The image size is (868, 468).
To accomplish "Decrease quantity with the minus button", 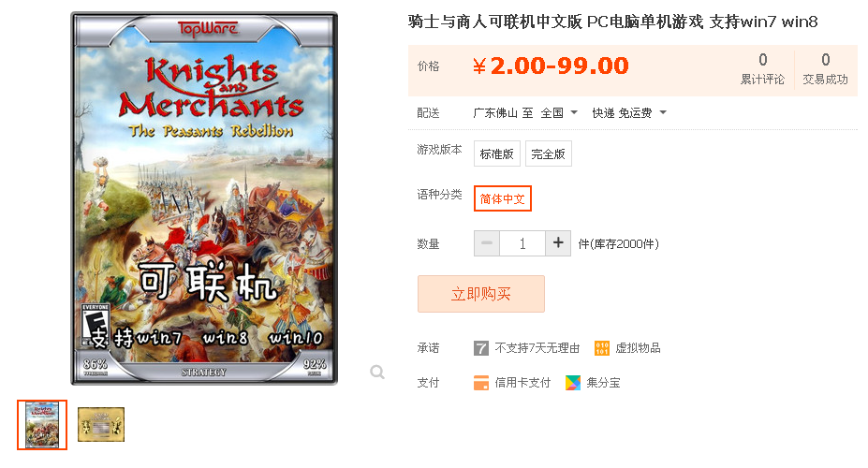I will pos(487,242).
